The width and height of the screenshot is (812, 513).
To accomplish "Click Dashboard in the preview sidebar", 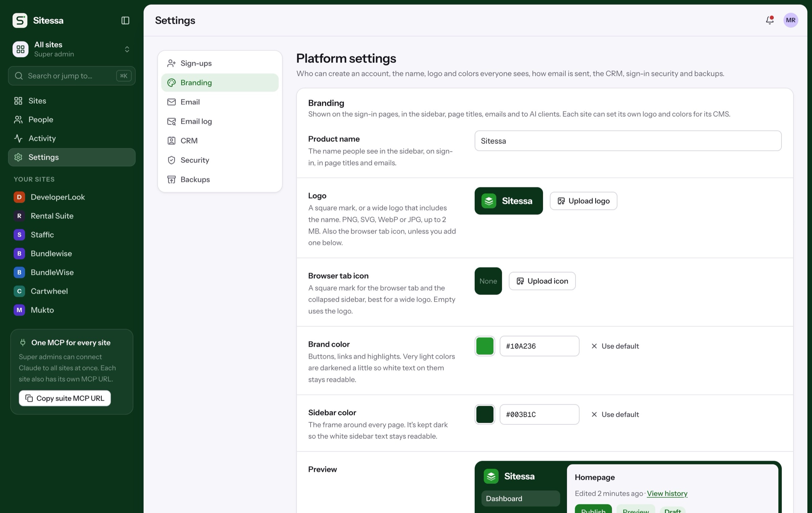I will [x=520, y=498].
